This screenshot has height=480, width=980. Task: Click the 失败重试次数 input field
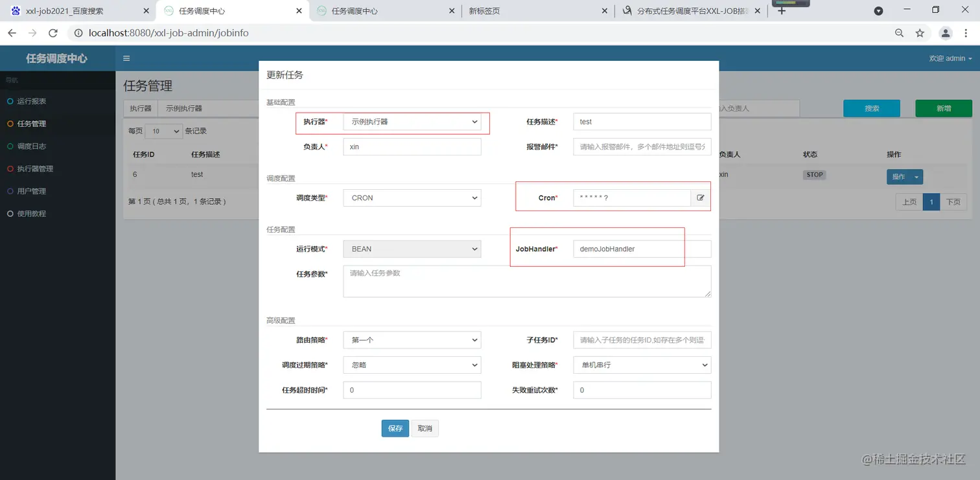click(x=642, y=390)
